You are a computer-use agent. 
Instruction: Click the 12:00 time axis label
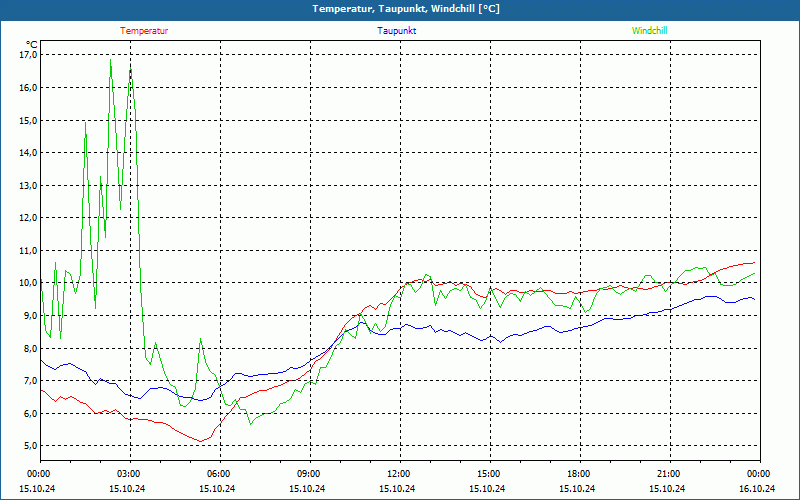400,474
